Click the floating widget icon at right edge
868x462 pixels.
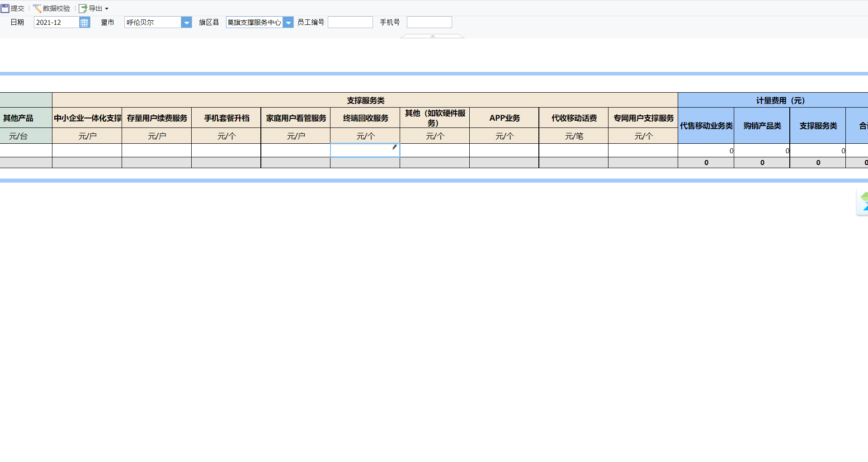tap(863, 202)
